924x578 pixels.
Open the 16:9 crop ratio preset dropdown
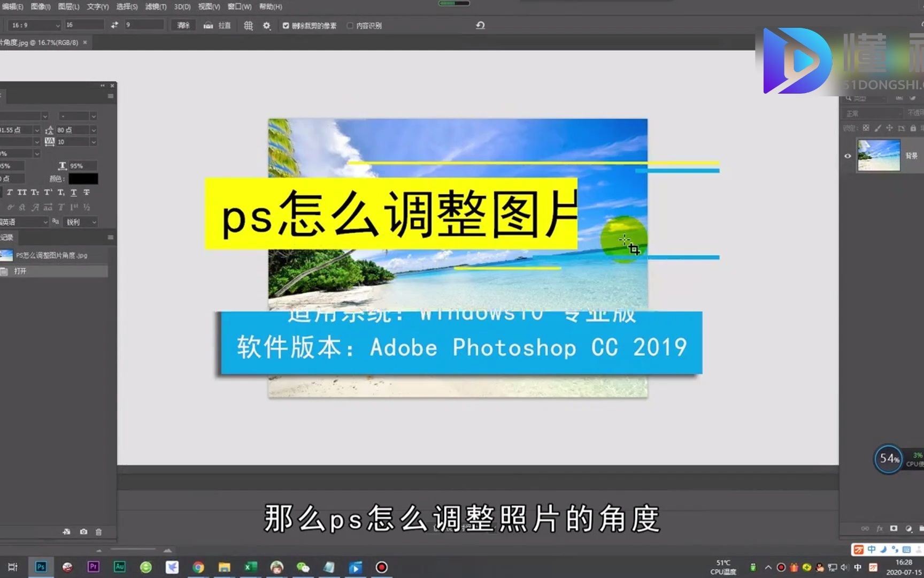34,25
